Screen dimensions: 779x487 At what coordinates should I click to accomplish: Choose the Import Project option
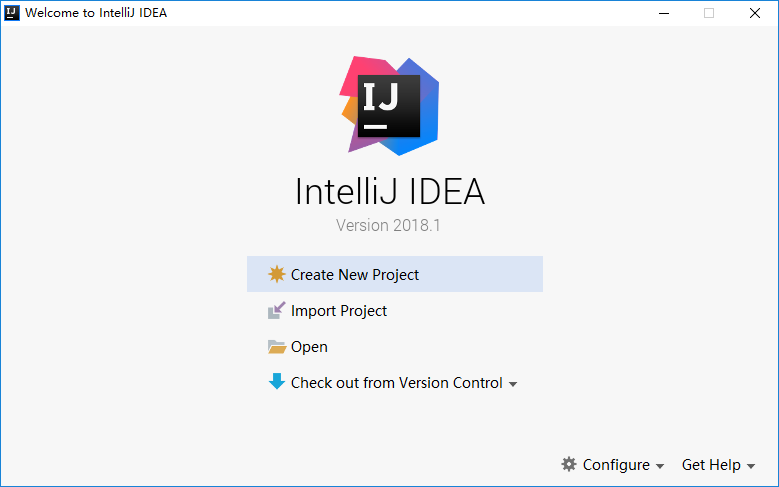tap(339, 311)
